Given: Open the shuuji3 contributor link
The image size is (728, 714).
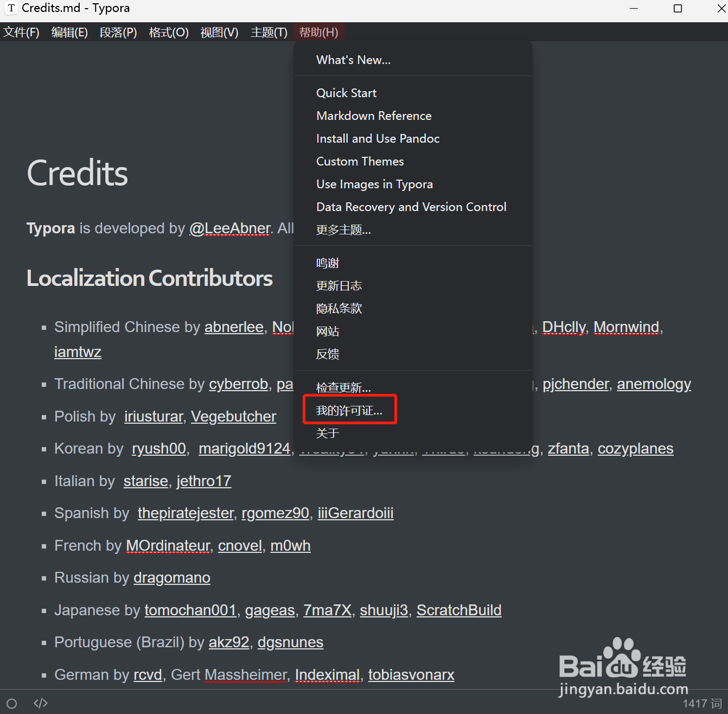Looking at the screenshot, I should coord(384,610).
